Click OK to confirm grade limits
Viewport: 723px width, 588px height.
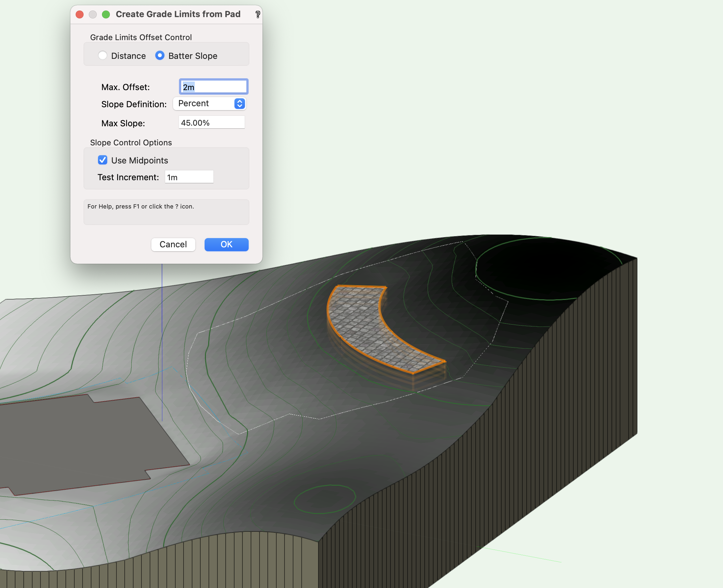[x=226, y=244]
